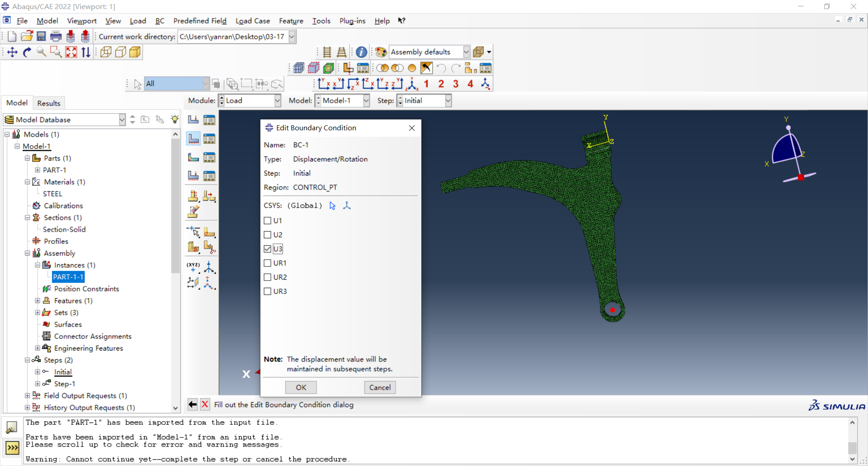Click the red X cancel procedure button
868x466 pixels.
click(205, 404)
